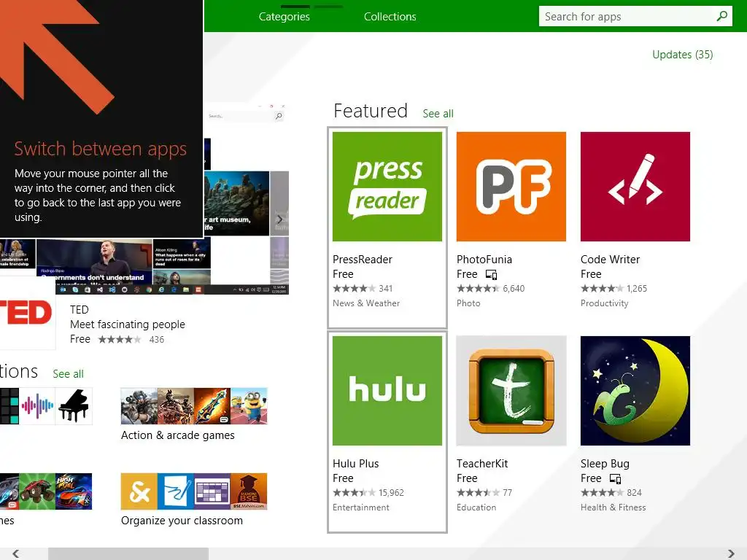Open the monster truck game thumbnail

pyautogui.click(x=37, y=491)
